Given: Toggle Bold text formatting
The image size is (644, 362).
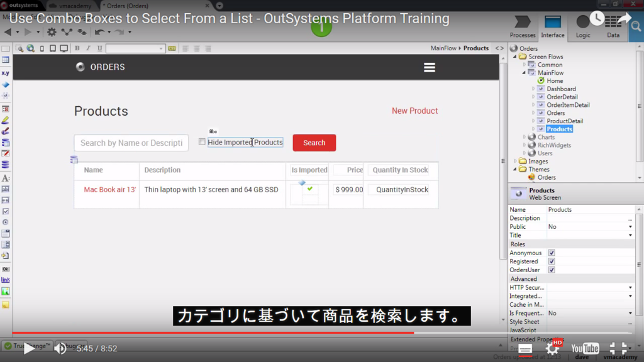Looking at the screenshot, I should [77, 48].
